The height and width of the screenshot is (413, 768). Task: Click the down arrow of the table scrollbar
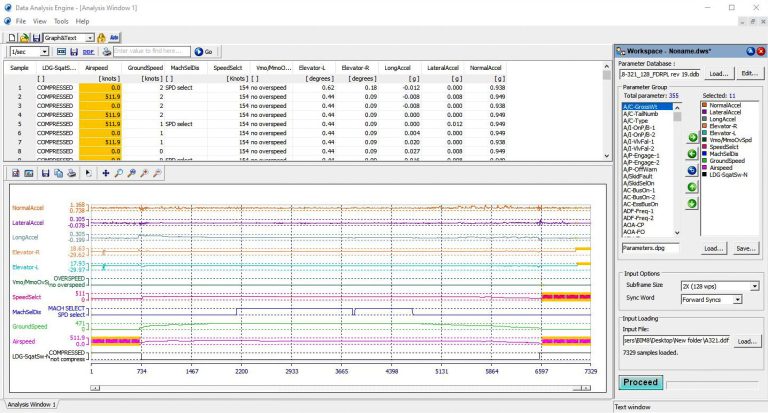[607, 156]
